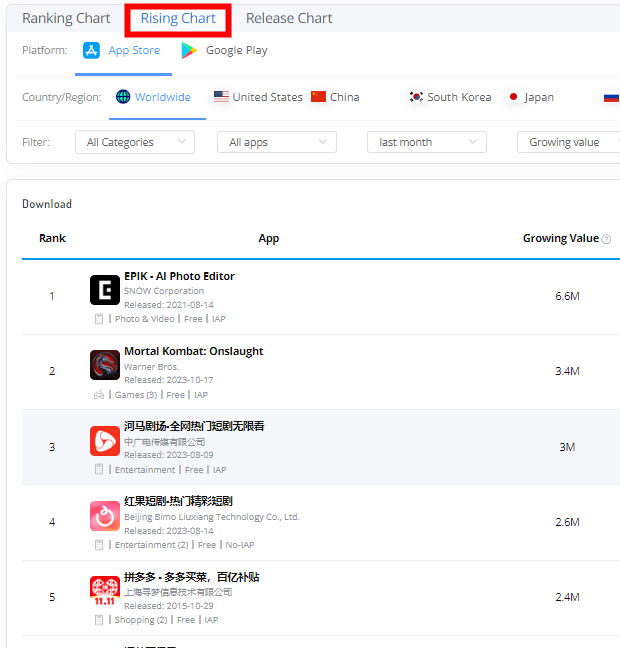Viewport: 620px width, 648px height.
Task: Open the All Categories dropdown
Action: (135, 142)
